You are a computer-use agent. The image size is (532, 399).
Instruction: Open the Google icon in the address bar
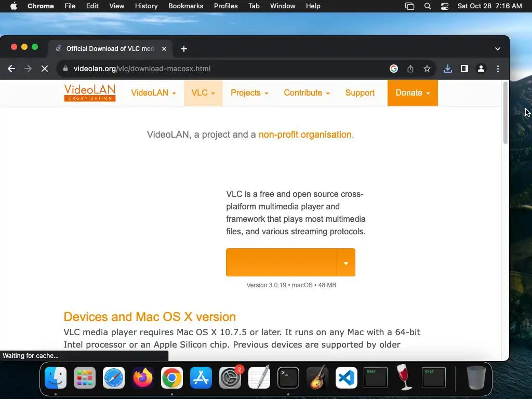394,69
